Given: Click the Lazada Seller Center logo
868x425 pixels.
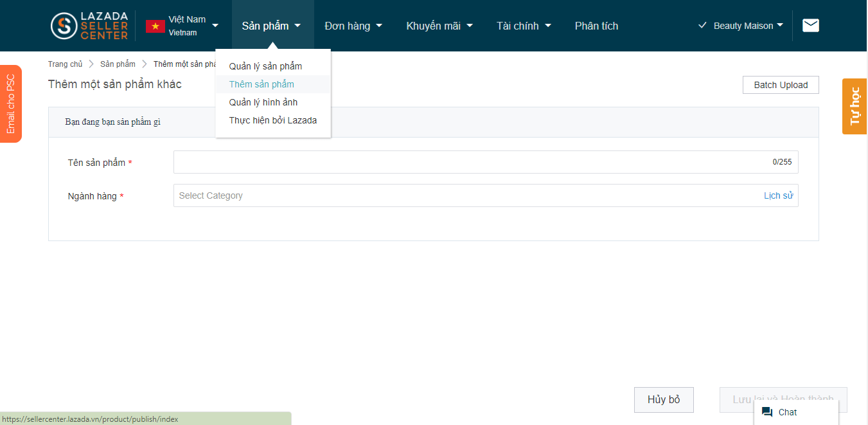Looking at the screenshot, I should pos(89,26).
